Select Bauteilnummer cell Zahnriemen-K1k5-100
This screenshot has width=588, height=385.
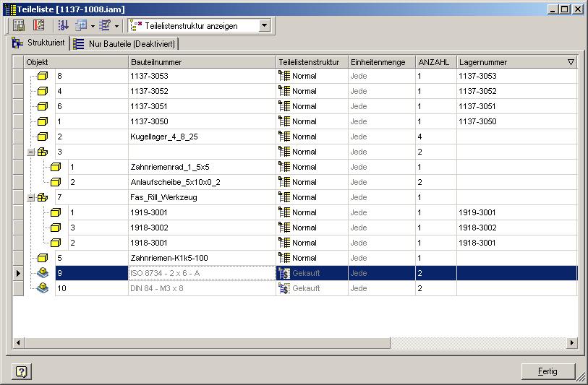coord(202,258)
